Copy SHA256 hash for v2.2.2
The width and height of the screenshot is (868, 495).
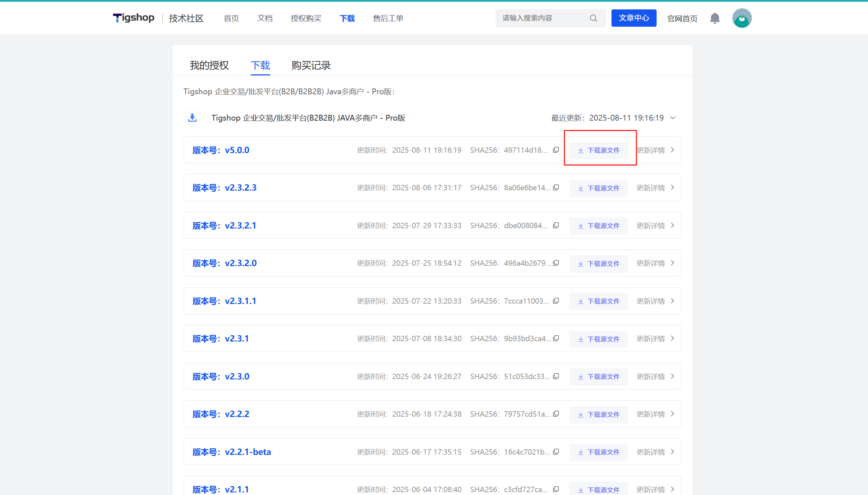click(556, 414)
